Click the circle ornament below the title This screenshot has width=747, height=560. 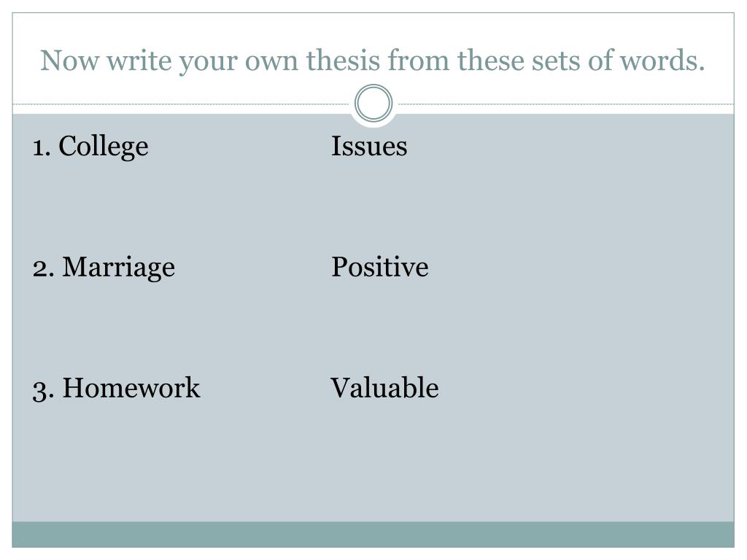click(373, 103)
